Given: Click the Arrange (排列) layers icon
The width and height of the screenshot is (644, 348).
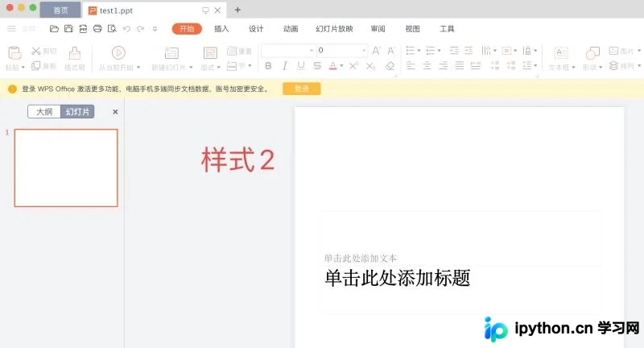Looking at the screenshot, I should tap(613, 66).
